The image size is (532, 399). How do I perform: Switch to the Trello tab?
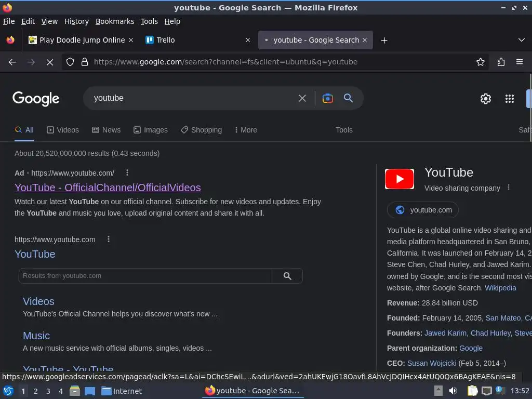point(197,40)
